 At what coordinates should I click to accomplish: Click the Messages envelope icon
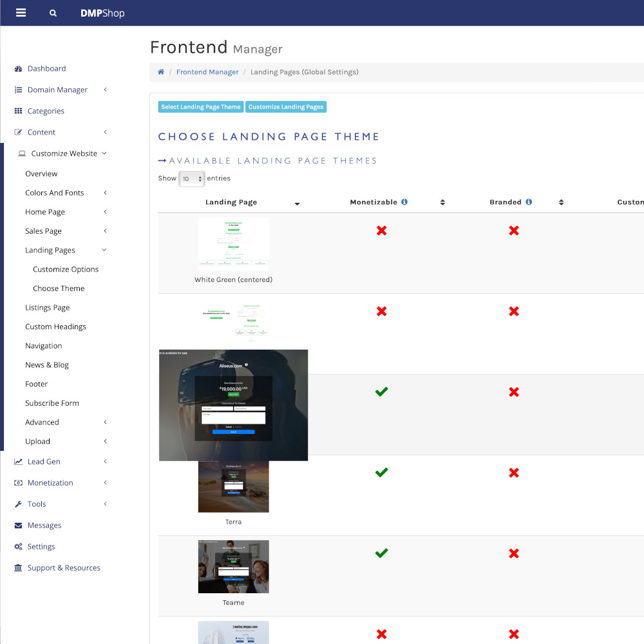click(x=18, y=526)
